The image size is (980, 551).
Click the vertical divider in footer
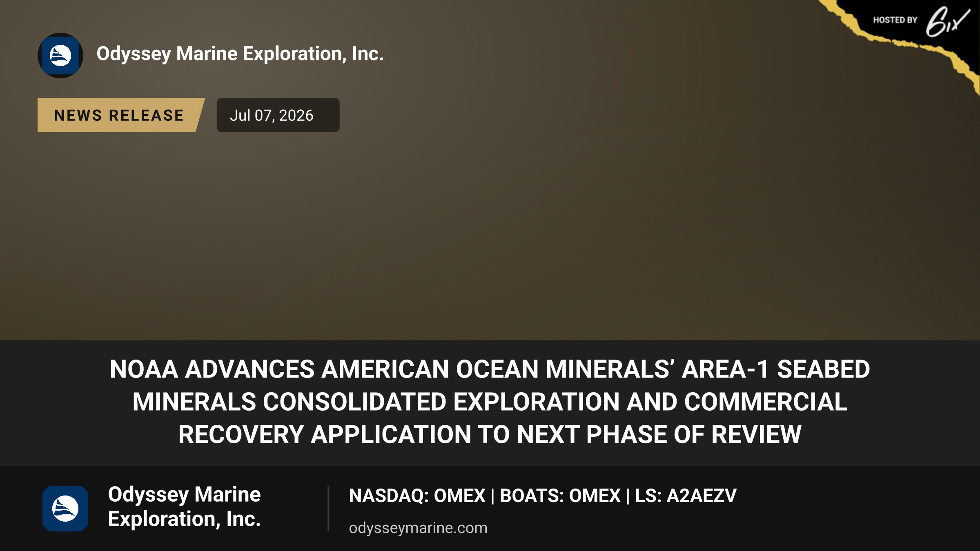[x=328, y=509]
